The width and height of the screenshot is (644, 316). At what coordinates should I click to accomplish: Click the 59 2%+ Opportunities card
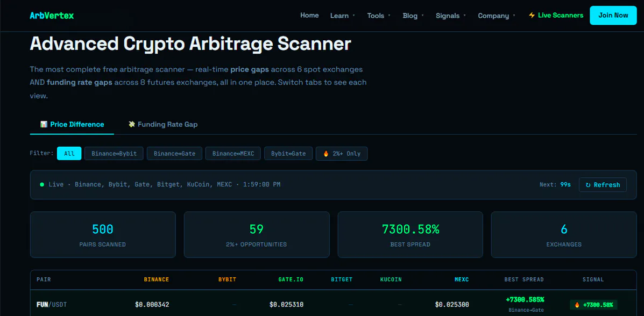[x=257, y=235]
